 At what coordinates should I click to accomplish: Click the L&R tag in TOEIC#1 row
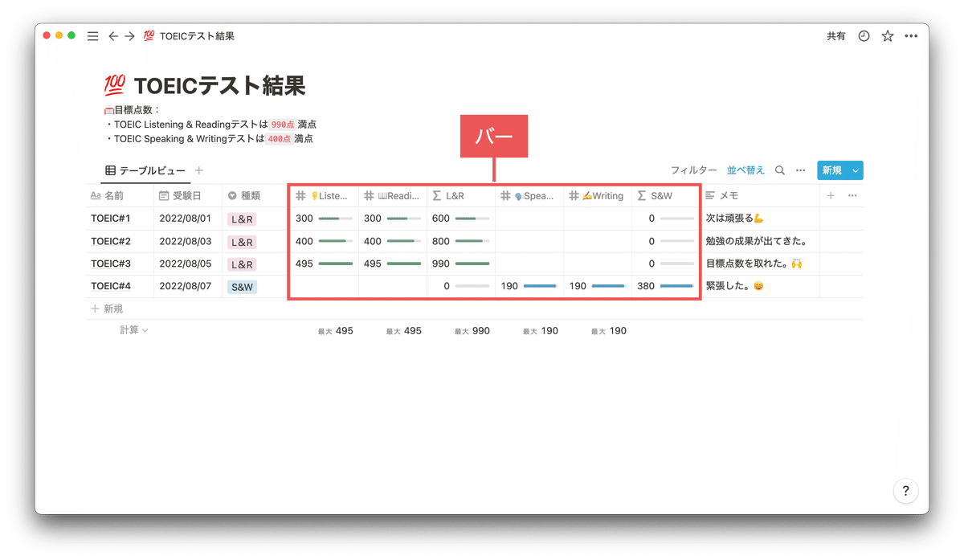(x=242, y=219)
